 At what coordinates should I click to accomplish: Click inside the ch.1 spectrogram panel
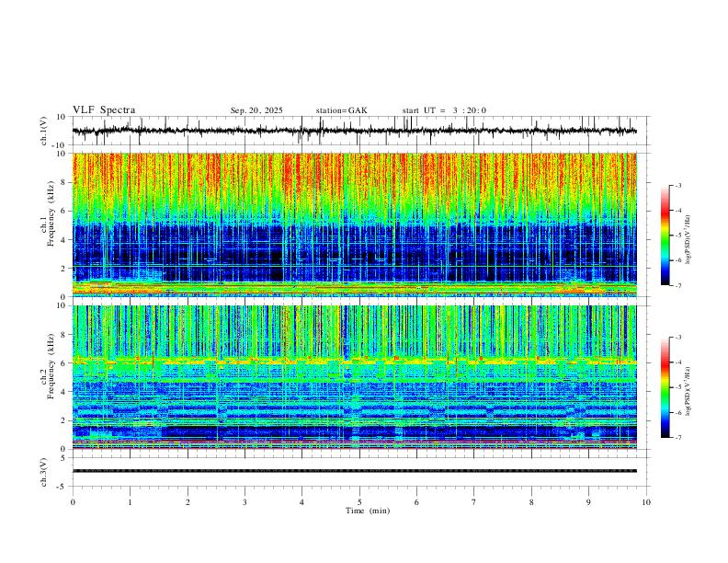coord(354,224)
